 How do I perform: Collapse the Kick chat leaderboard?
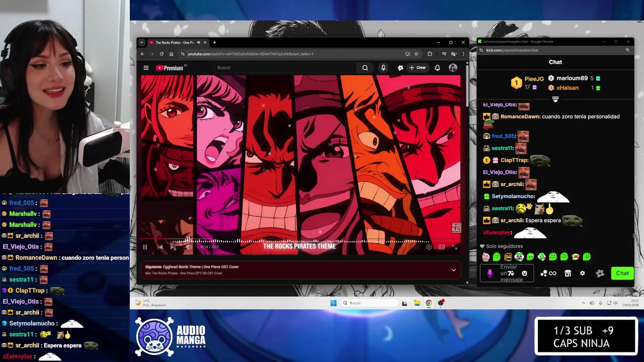[x=555, y=100]
